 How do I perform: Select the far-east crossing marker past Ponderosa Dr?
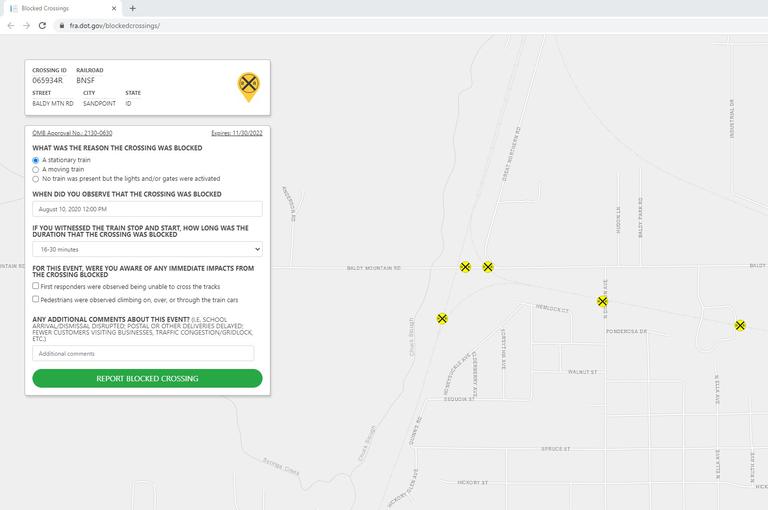click(x=740, y=325)
